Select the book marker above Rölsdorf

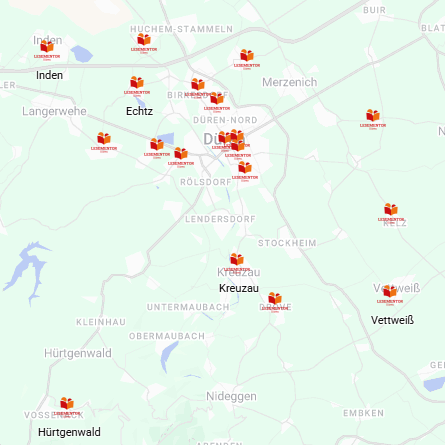[x=181, y=156]
